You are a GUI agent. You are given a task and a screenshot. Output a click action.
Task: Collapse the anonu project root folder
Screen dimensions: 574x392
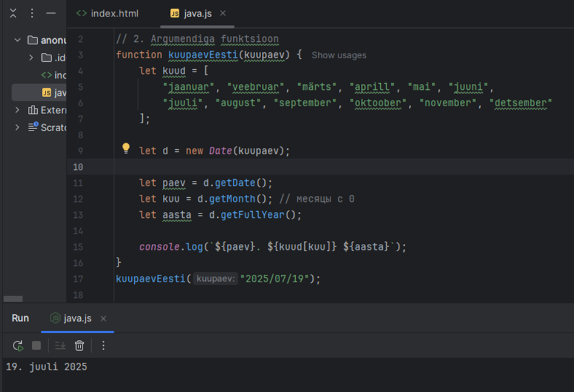(18, 40)
